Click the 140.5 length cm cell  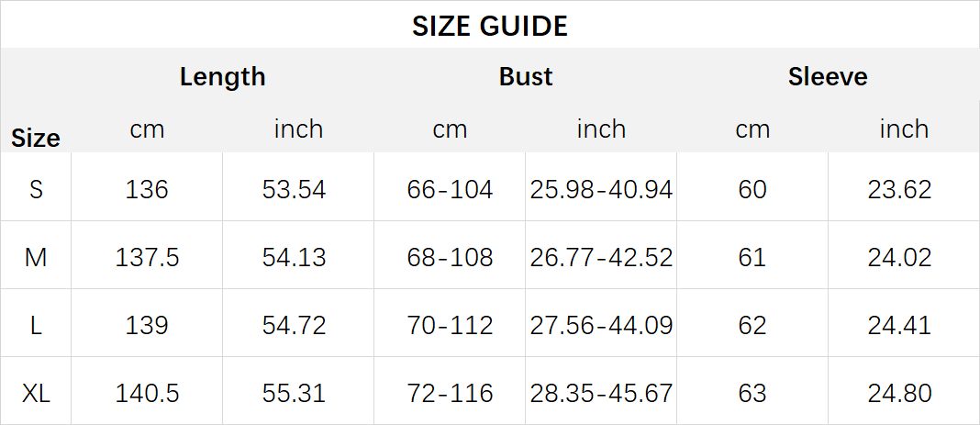[x=147, y=394]
